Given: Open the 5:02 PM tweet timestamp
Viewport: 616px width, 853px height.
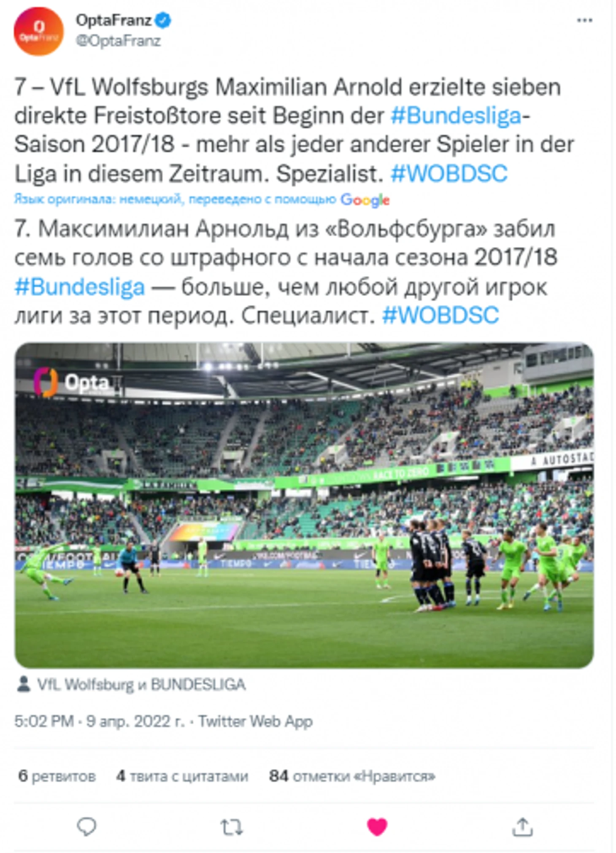Looking at the screenshot, I should point(44,721).
